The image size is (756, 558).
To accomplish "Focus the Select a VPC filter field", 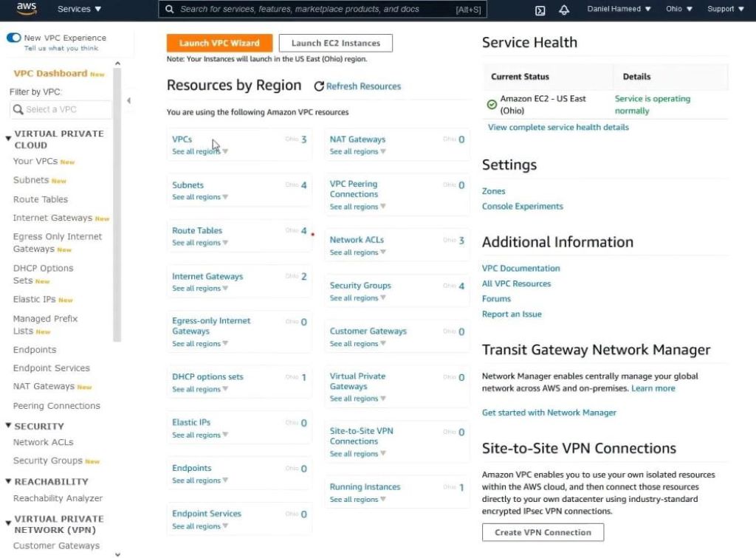I will pyautogui.click(x=61, y=109).
